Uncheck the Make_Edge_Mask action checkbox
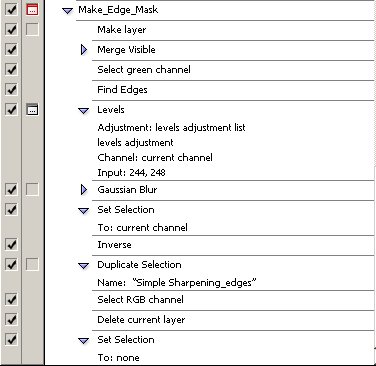This screenshot has height=366, width=376. click(x=11, y=10)
